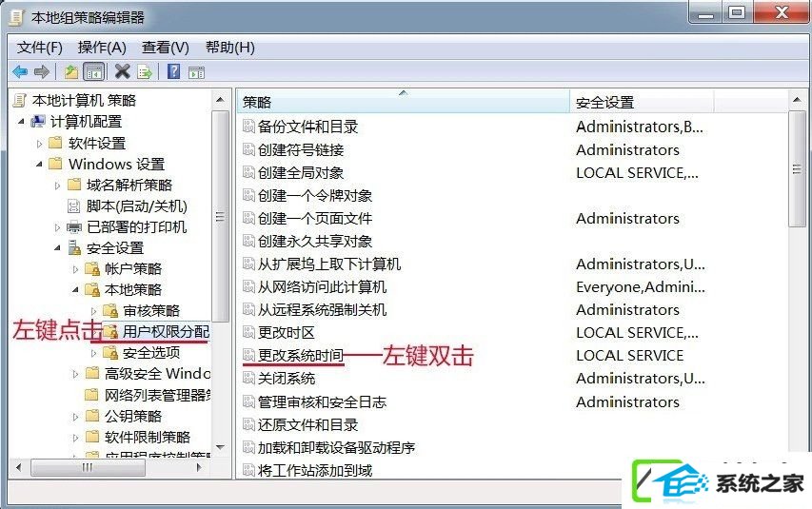The image size is (812, 509).
Task: Click the Export list toolbar icon
Action: (145, 72)
